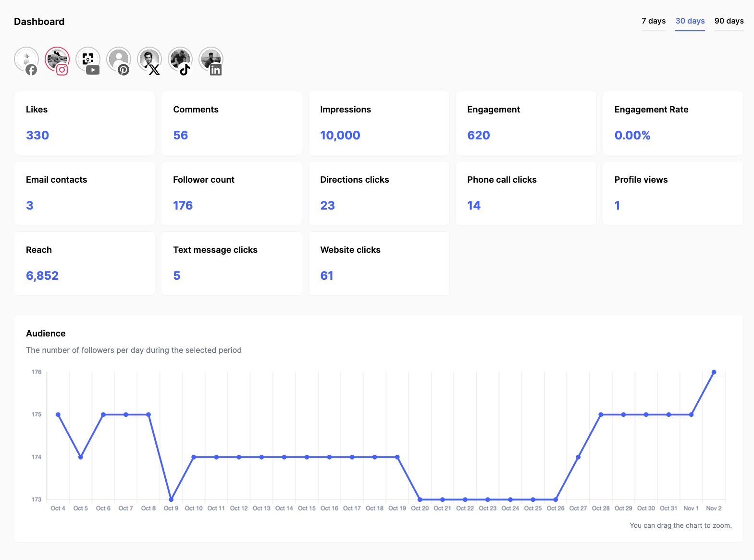Switch to the 7 days tab
Image resolution: width=754 pixels, height=560 pixels.
click(x=654, y=21)
